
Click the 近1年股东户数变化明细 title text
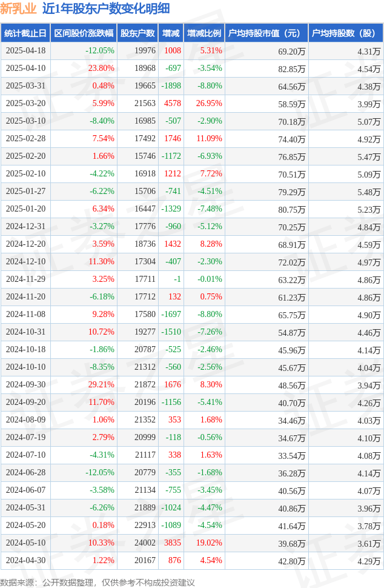coord(106,8)
